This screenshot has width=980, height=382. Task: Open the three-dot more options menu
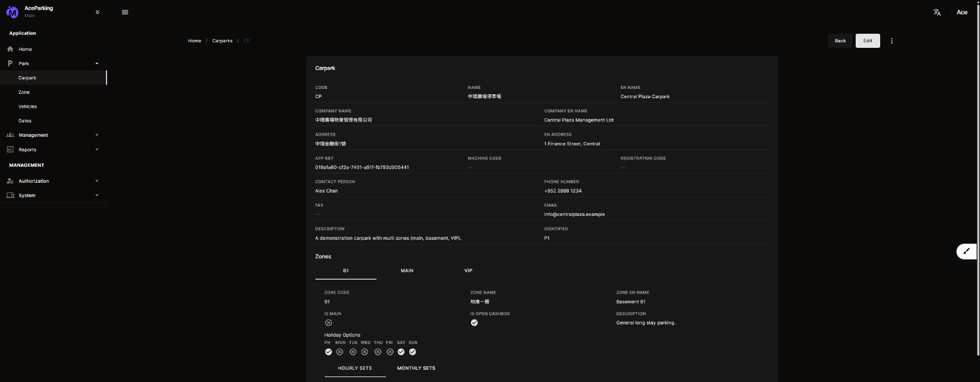[x=891, y=41]
